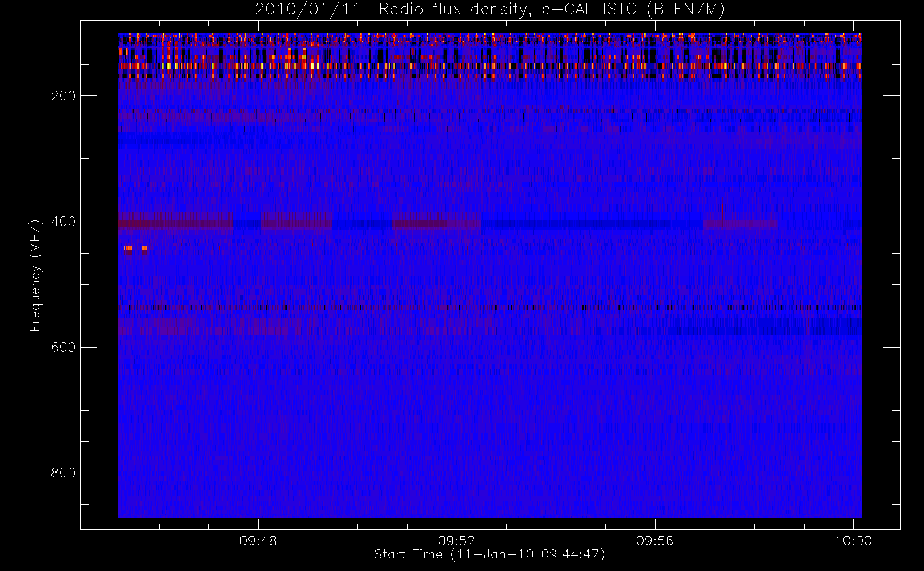The image size is (924, 571).
Task: Click the 400 frequency tick label
Action: [x=63, y=222]
